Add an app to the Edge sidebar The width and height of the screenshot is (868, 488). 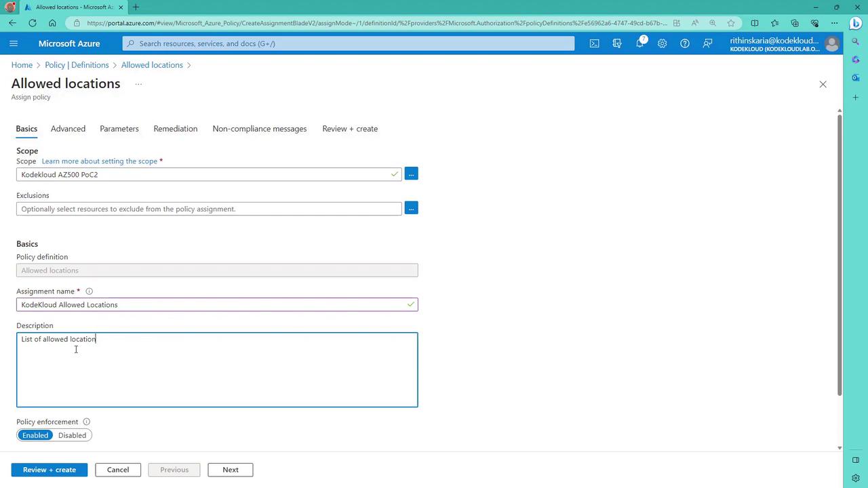point(856,98)
